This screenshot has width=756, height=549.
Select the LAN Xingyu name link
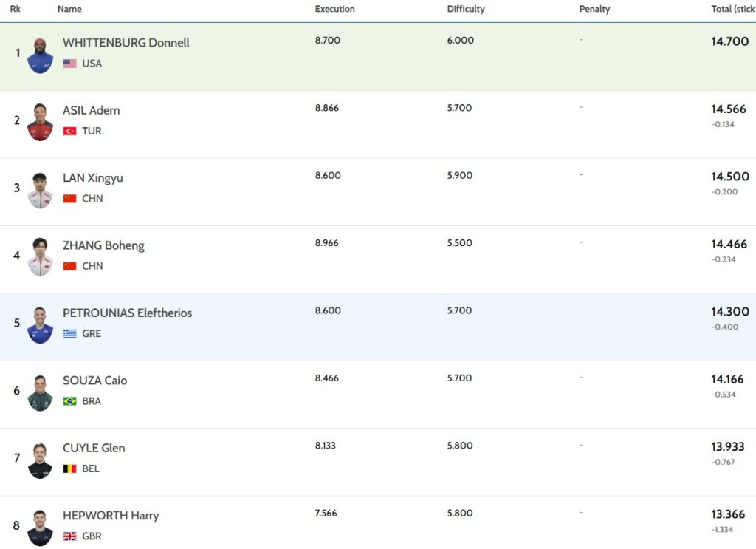[x=93, y=178]
